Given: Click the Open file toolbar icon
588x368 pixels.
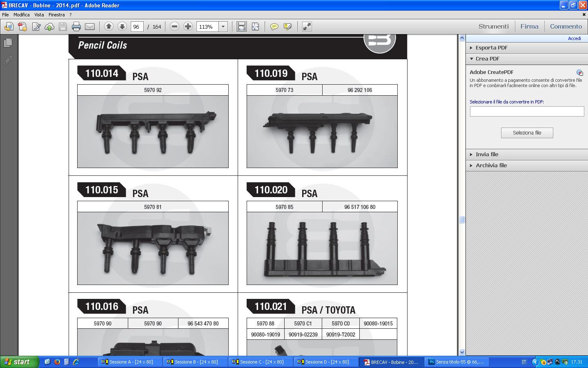Looking at the screenshot, I should pyautogui.click(x=9, y=27).
